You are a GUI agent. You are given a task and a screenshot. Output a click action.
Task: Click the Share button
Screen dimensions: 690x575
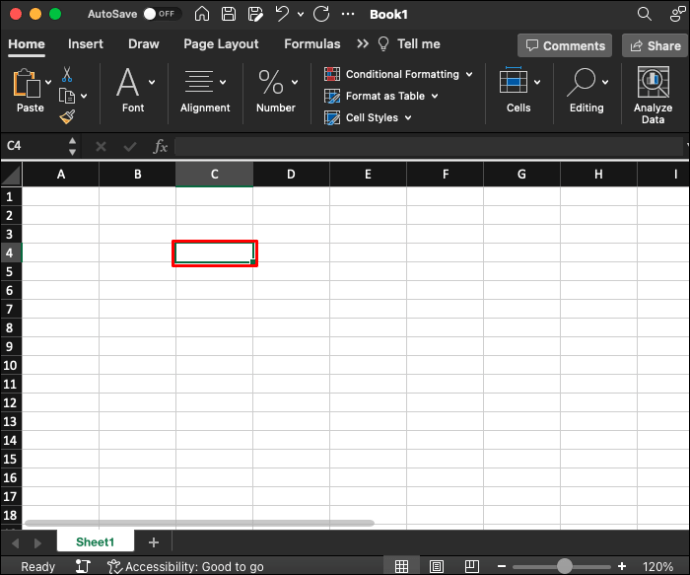(655, 46)
